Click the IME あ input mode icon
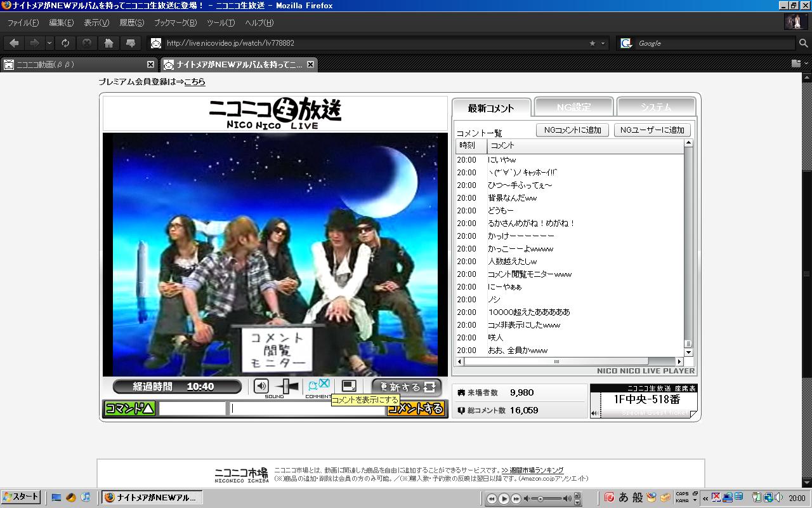This screenshot has height=508, width=812. tap(623, 497)
